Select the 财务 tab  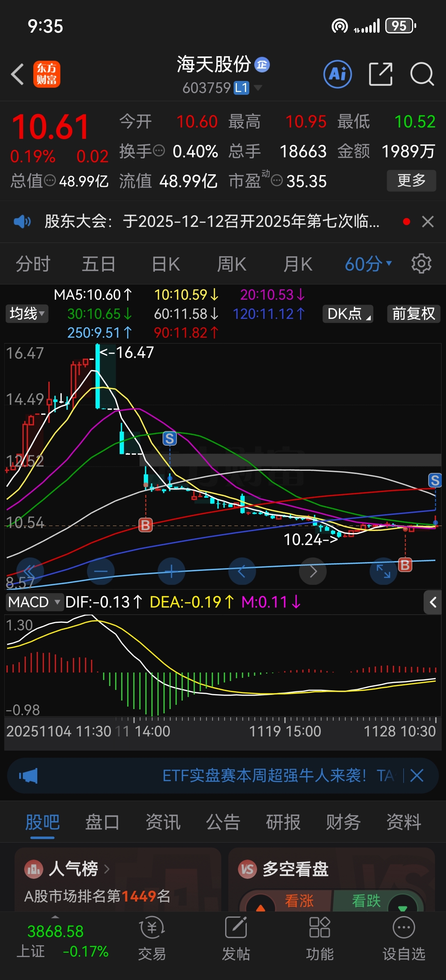click(x=343, y=822)
